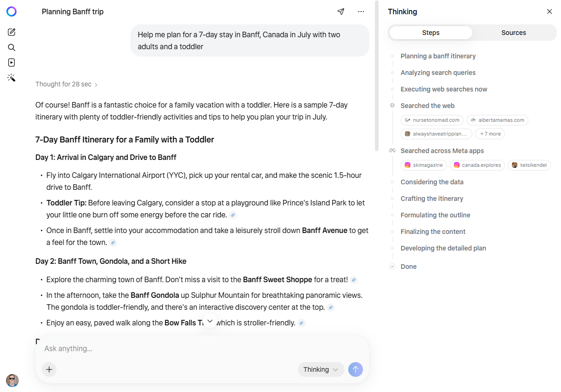Open the Thinking mode dropdown
Viewport: 561px width, 392px height.
[x=321, y=369]
